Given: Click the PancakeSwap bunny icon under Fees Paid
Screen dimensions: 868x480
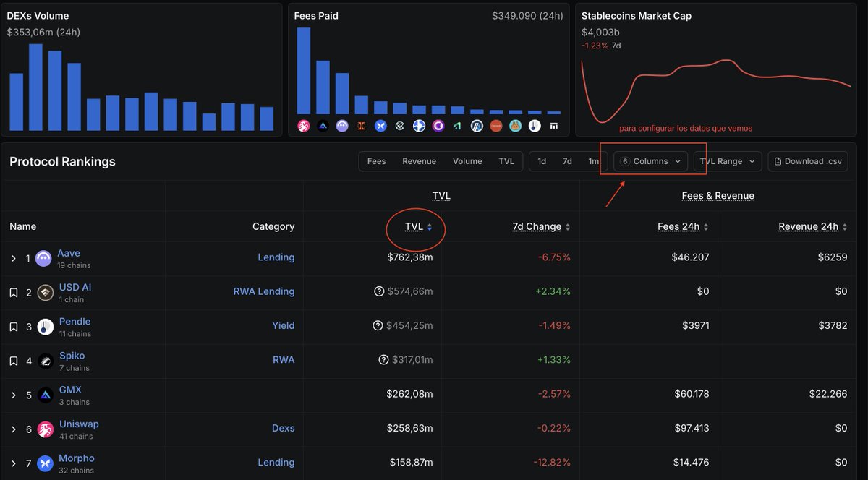Looking at the screenshot, I should [x=515, y=126].
